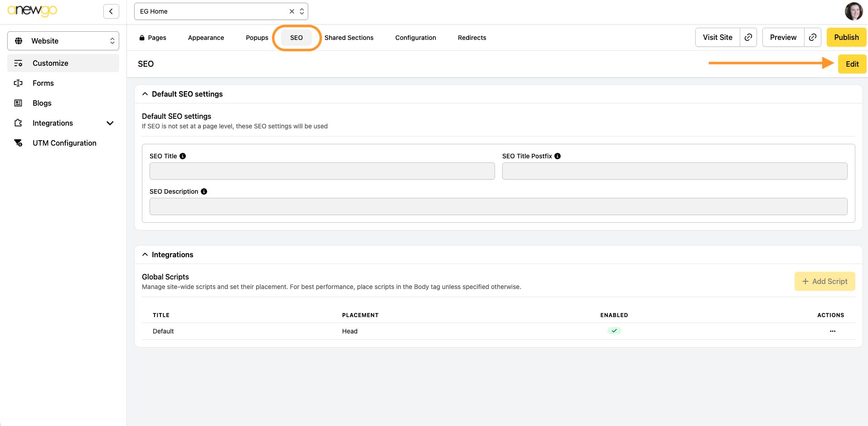This screenshot has height=426, width=868.
Task: Click the SEO Description info icon
Action: [204, 191]
